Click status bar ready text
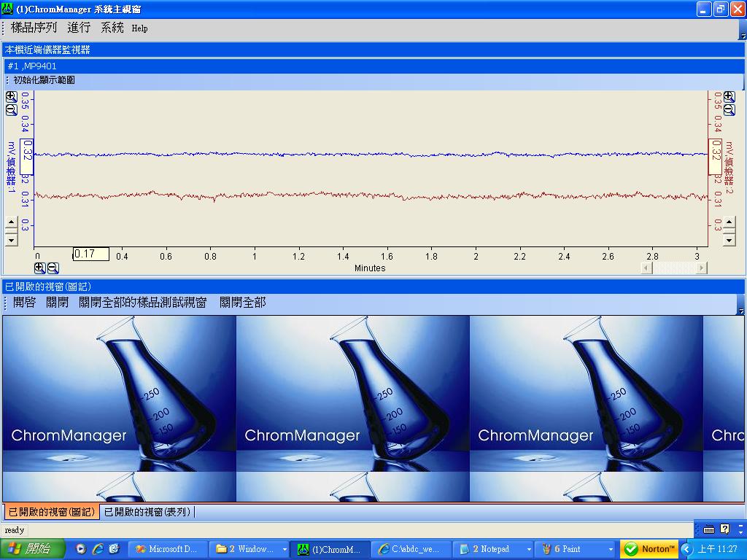Image resolution: width=747 pixels, height=560 pixels. 15,530
